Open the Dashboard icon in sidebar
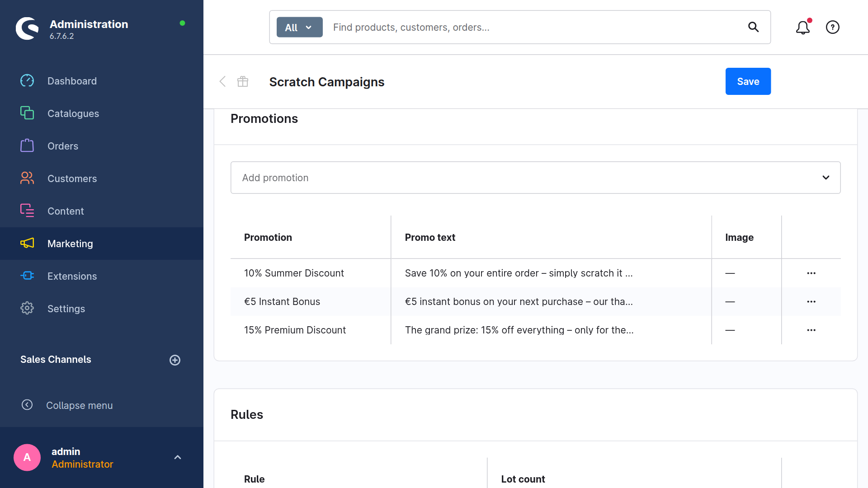Screen dimensions: 868x488 (27, 81)
